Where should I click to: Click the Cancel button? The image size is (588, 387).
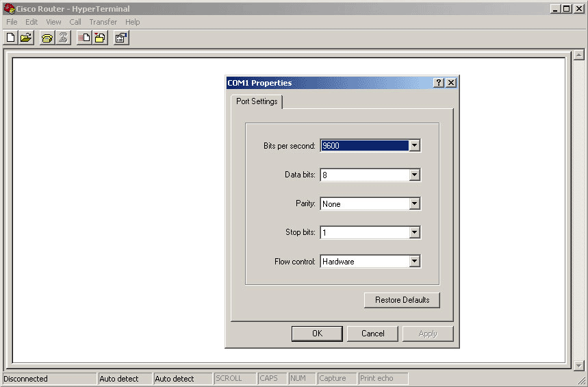[x=373, y=334]
